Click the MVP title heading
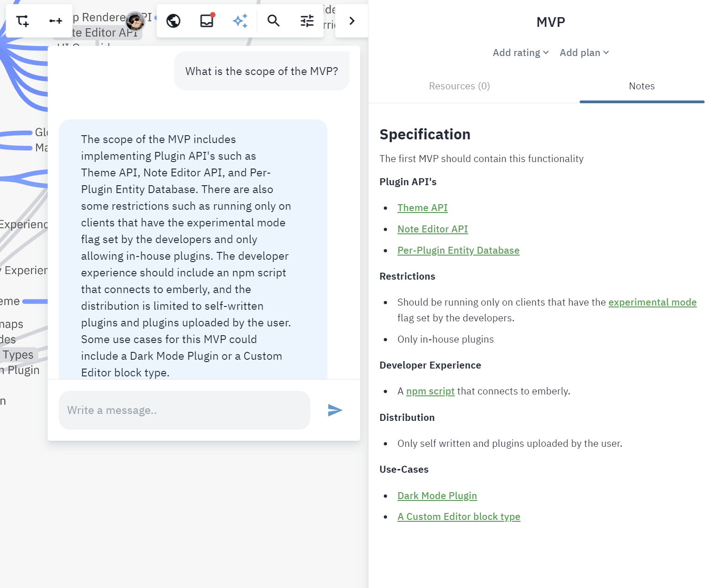Screen dimensions: 706x588 tap(550, 22)
